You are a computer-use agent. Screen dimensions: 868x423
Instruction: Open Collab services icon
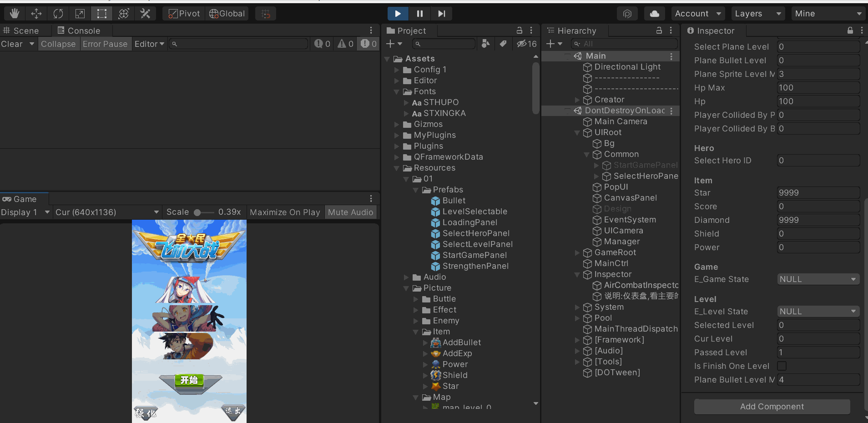coord(627,14)
